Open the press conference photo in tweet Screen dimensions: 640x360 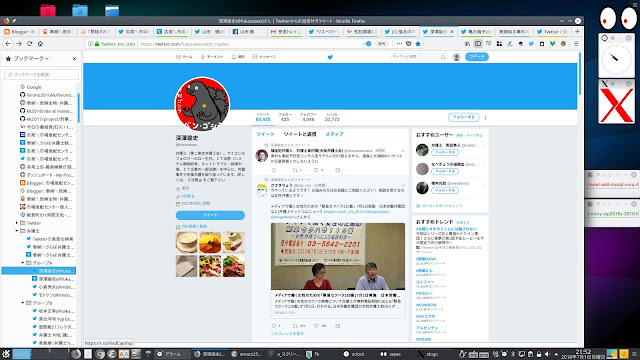click(x=338, y=256)
